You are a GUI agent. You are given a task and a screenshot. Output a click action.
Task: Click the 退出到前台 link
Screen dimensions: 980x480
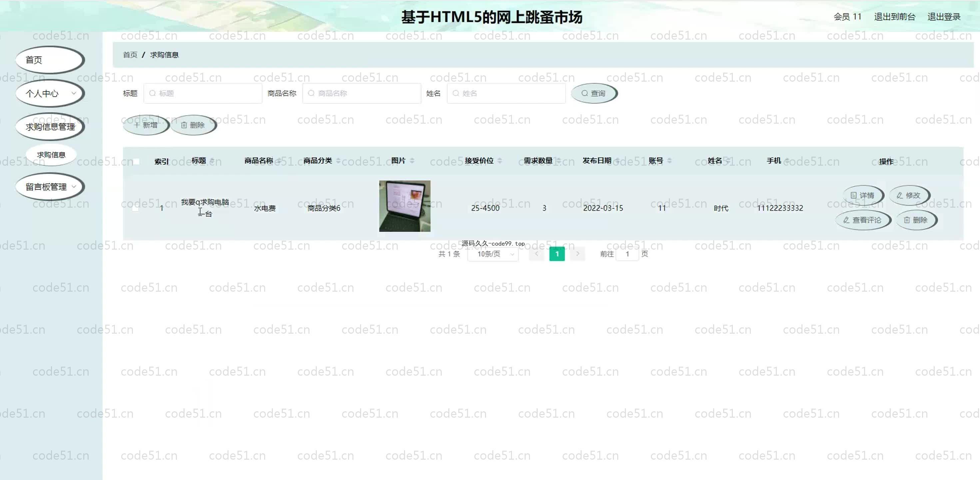(x=894, y=17)
